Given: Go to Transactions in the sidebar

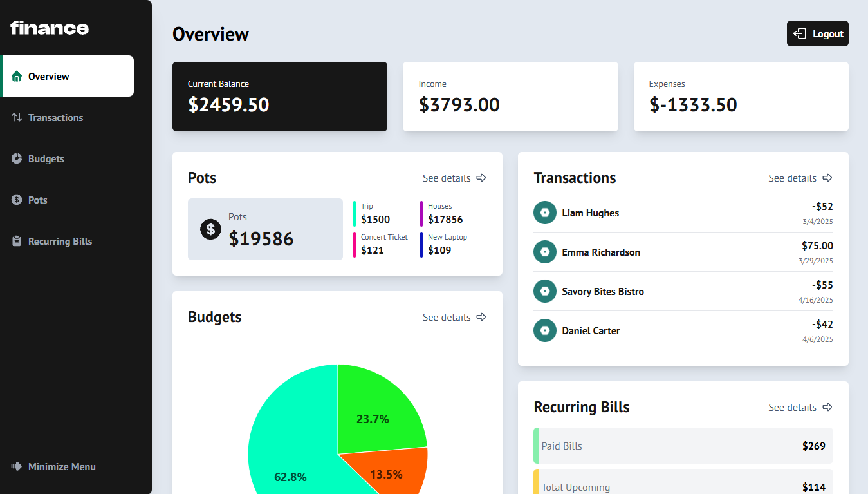Looking at the screenshot, I should [x=68, y=117].
